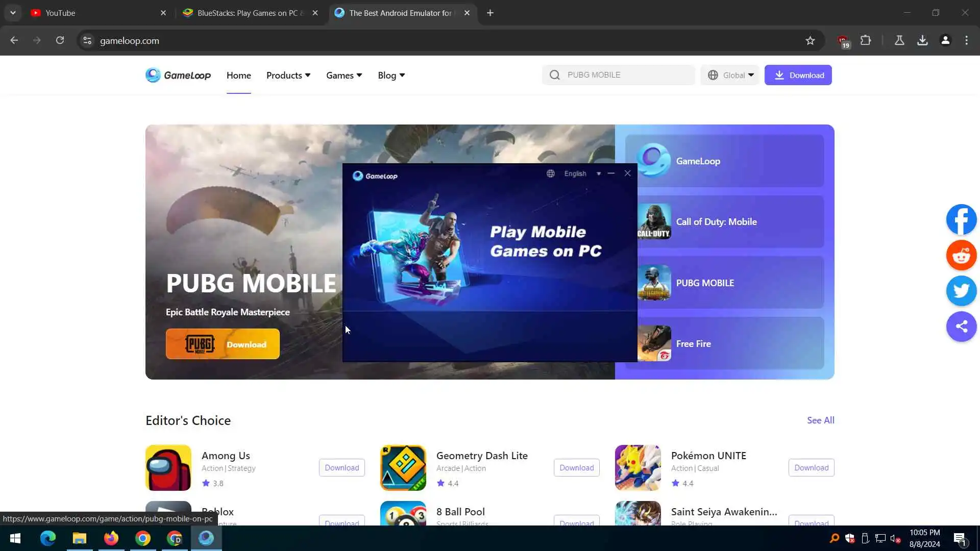
Task: Switch to the YouTube browser tab
Action: tap(60, 13)
